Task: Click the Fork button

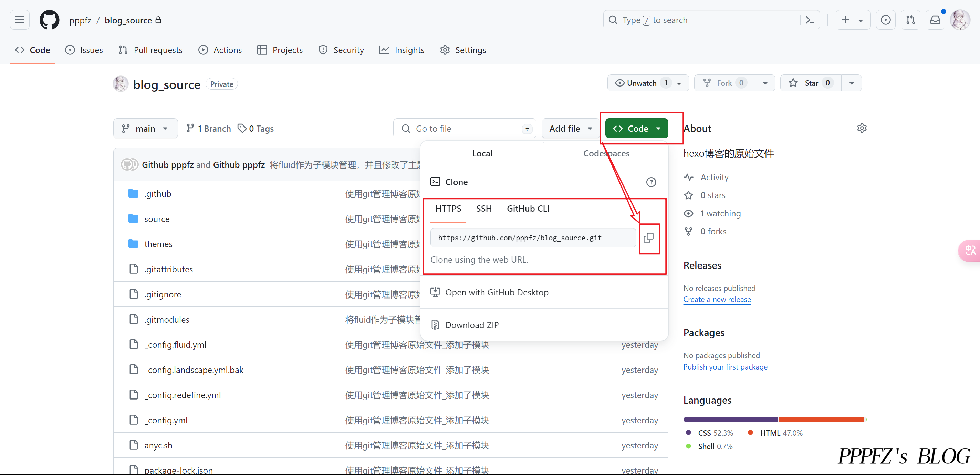Action: 724,83
